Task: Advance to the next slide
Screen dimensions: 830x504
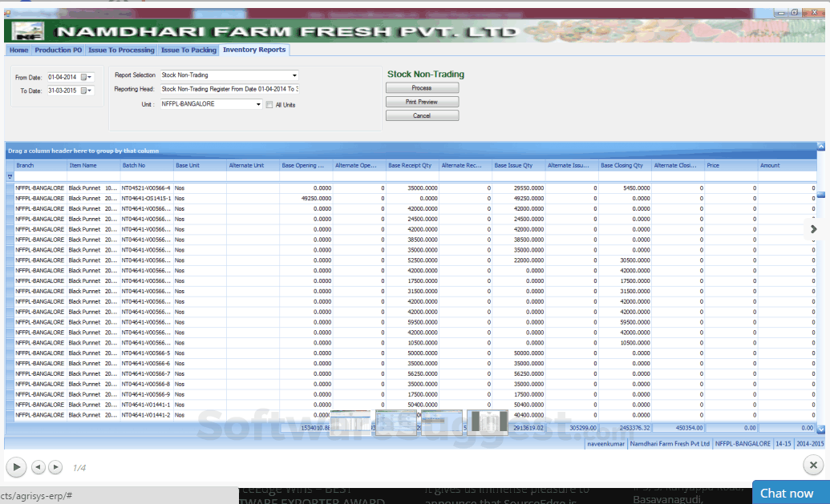Action: [55, 466]
